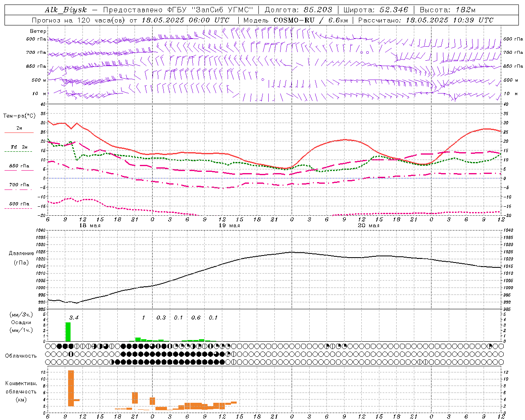Screen dimensions: 525x420
Task: Click the Ветер panel label
Action: pyautogui.click(x=38, y=31)
